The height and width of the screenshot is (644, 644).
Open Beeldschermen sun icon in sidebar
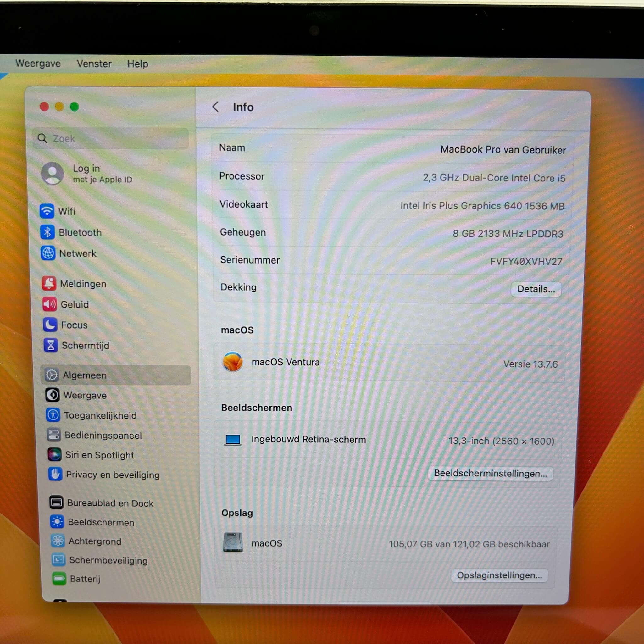tap(57, 522)
